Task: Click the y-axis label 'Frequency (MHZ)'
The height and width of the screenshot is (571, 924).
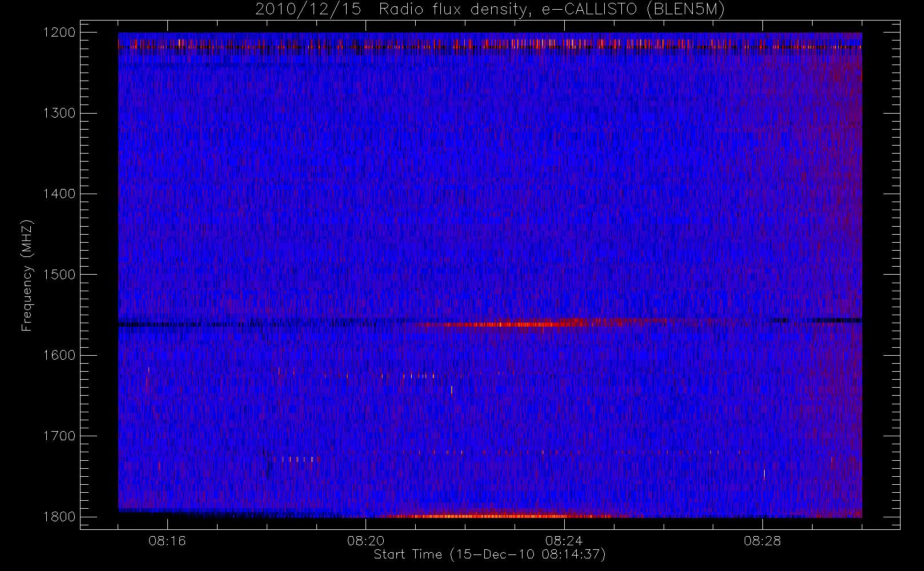Action: 27,276
